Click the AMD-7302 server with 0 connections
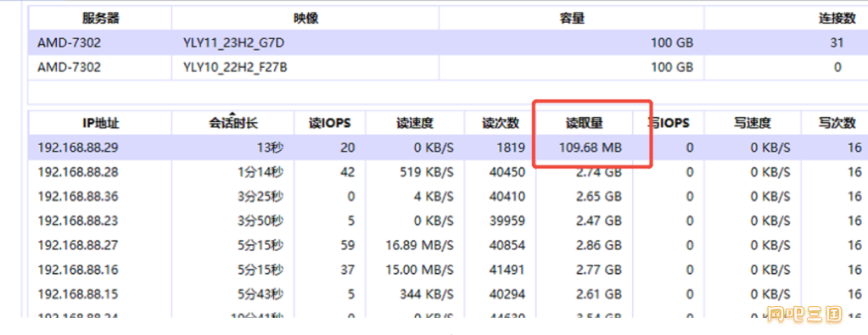 tap(70, 67)
